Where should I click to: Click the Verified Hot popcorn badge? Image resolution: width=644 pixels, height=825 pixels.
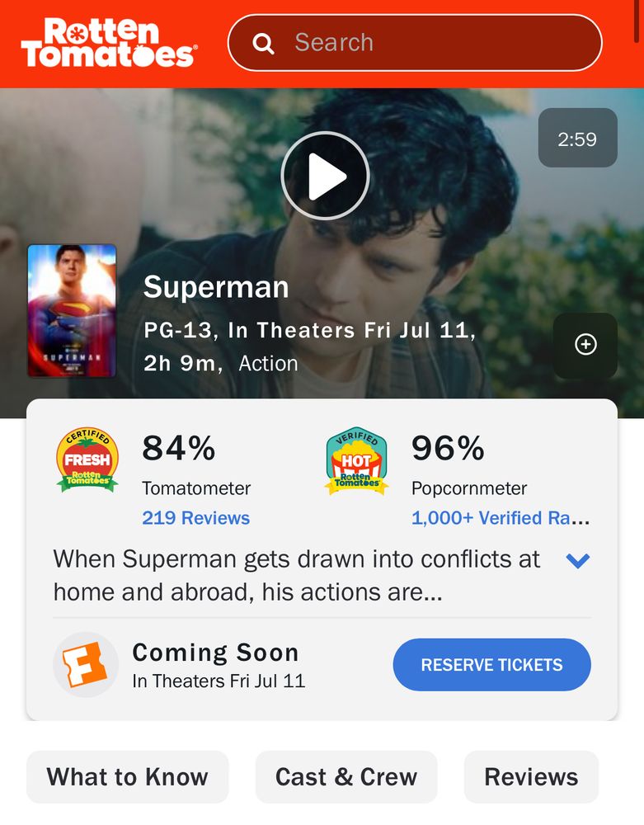click(x=356, y=461)
